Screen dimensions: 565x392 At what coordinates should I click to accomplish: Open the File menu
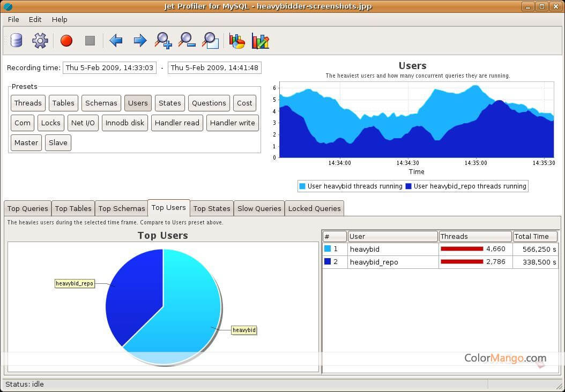(x=13, y=19)
